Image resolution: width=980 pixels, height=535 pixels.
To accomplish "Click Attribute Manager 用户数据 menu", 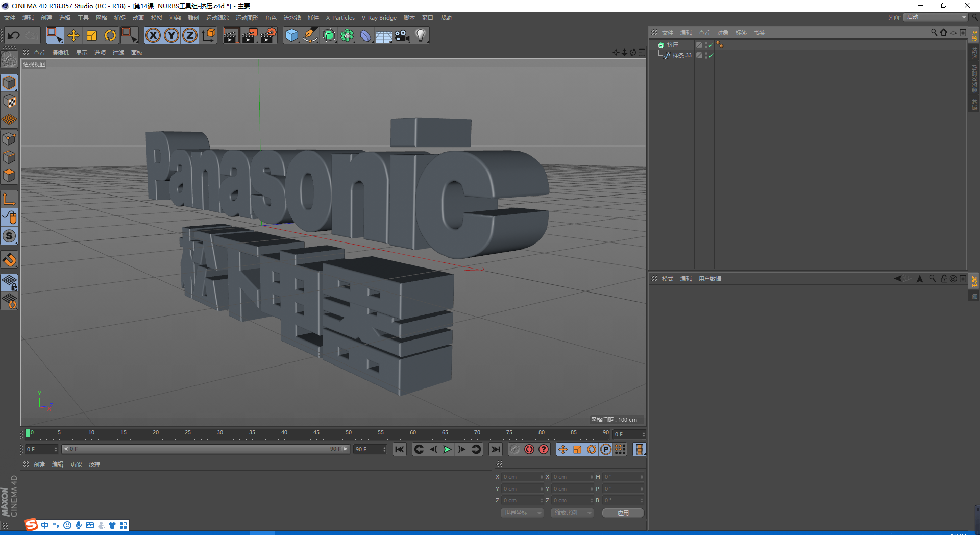I will (710, 279).
